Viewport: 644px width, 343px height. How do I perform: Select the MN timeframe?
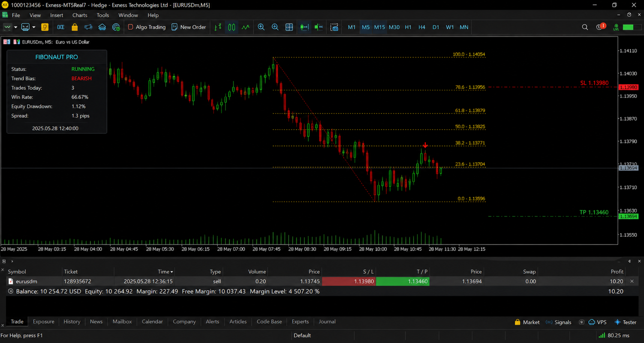click(464, 27)
